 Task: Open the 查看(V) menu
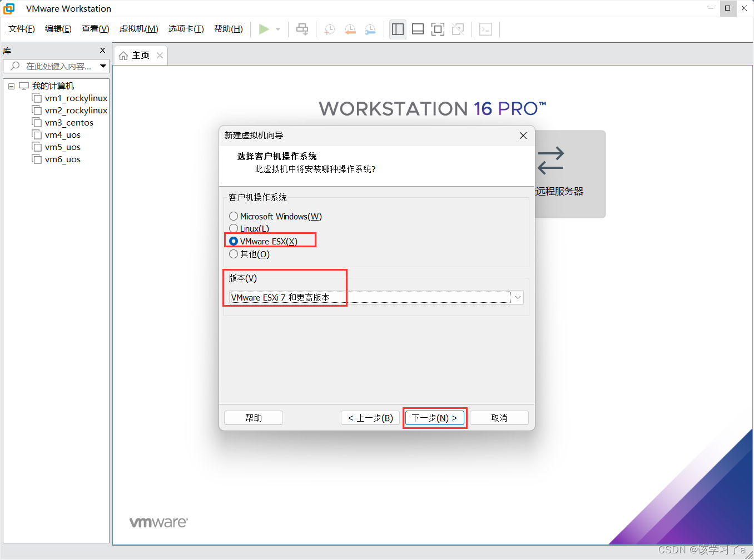(96, 29)
